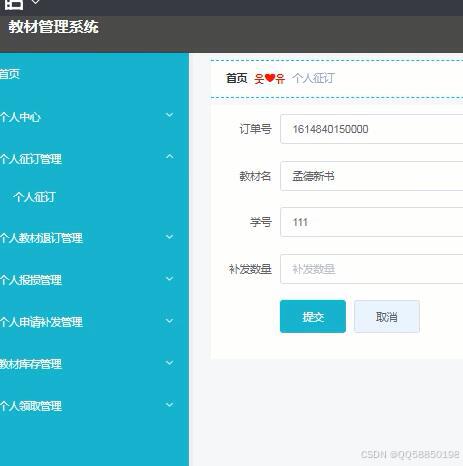
Task: Collapse the 个人征订管理 menu
Action: 94,159
